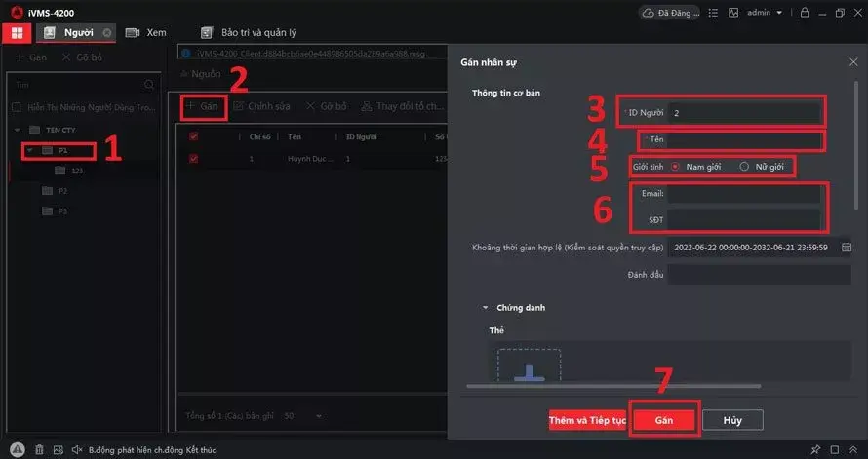868x459 pixels.
Task: Uncheck the Huynh Duc row checkbox
Action: tap(193, 159)
